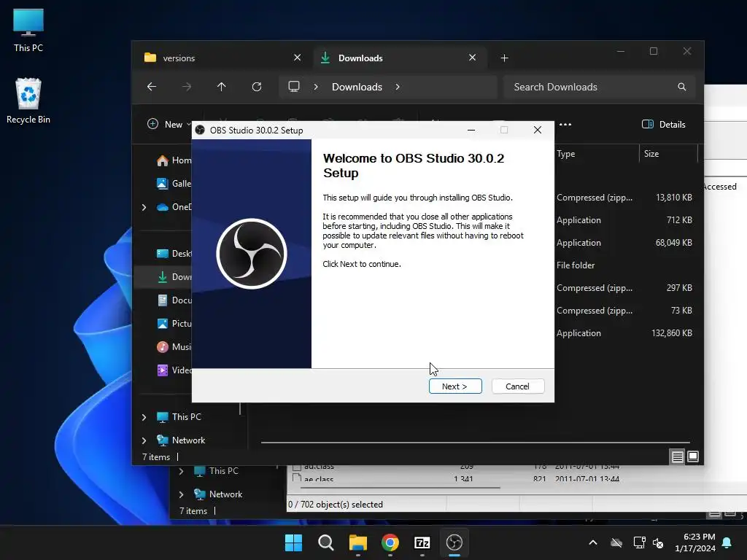
Task: Expand This PC in background Explorer window
Action: (x=181, y=471)
